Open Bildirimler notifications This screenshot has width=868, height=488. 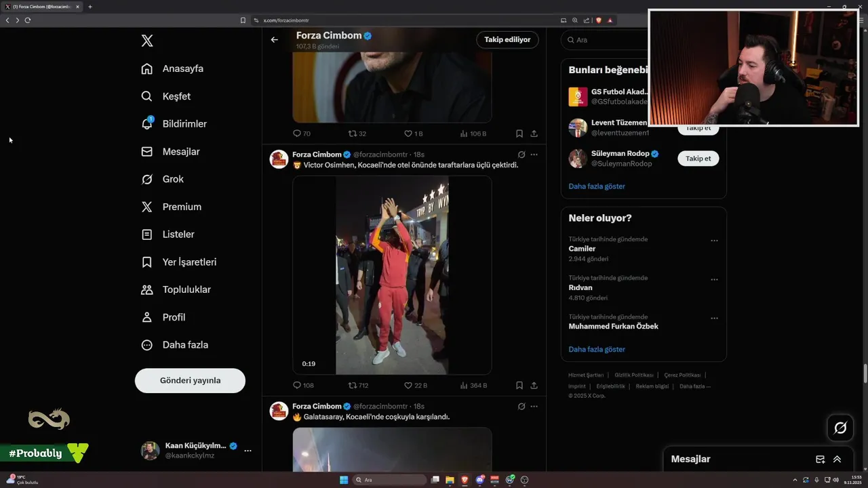(174, 124)
